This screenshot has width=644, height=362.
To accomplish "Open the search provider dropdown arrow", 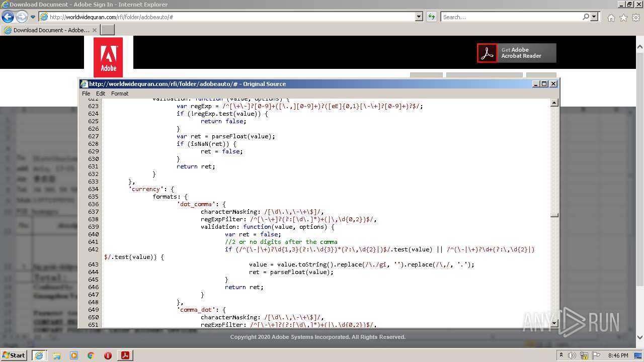I will (594, 17).
